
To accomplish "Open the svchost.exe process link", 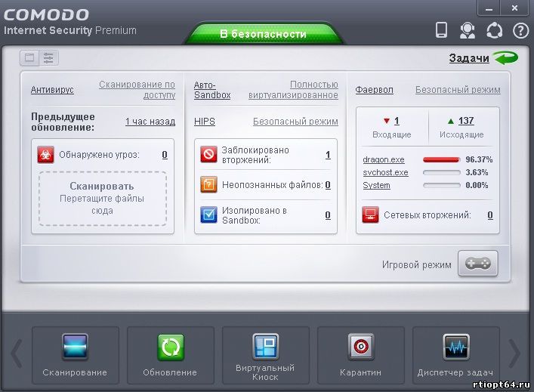I will click(x=385, y=173).
